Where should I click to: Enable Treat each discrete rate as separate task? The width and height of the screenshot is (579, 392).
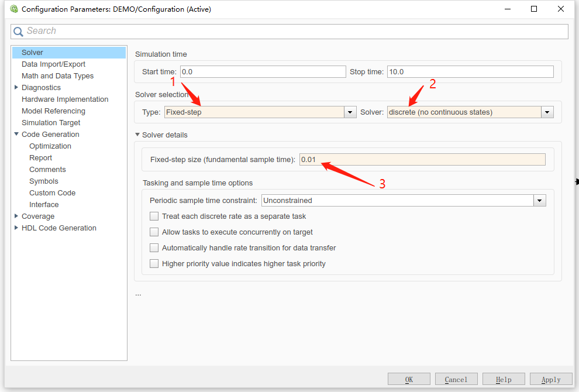154,216
